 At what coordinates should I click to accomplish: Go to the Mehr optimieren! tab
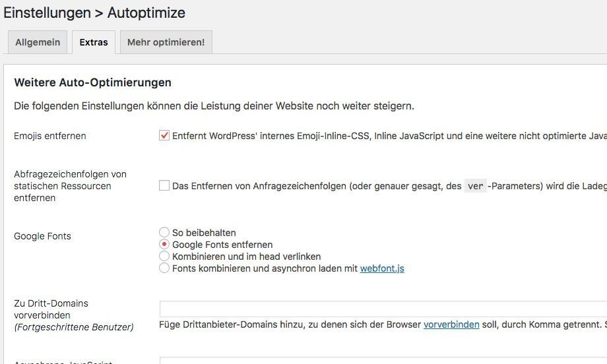tap(166, 42)
